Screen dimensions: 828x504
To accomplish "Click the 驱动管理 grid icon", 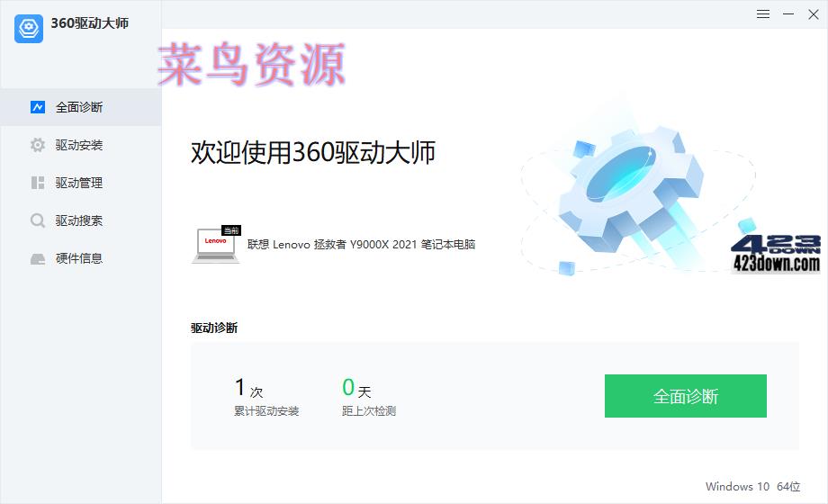I will pyautogui.click(x=38, y=183).
